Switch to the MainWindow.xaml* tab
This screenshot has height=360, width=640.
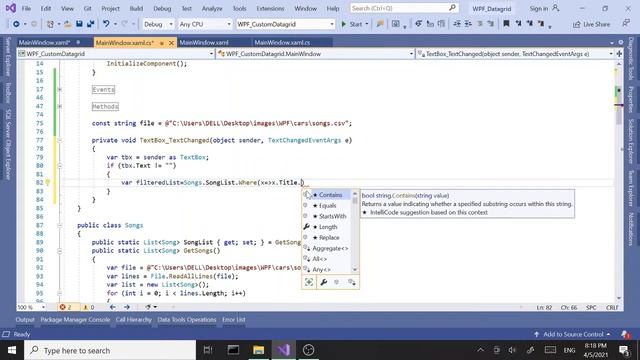click(44, 42)
